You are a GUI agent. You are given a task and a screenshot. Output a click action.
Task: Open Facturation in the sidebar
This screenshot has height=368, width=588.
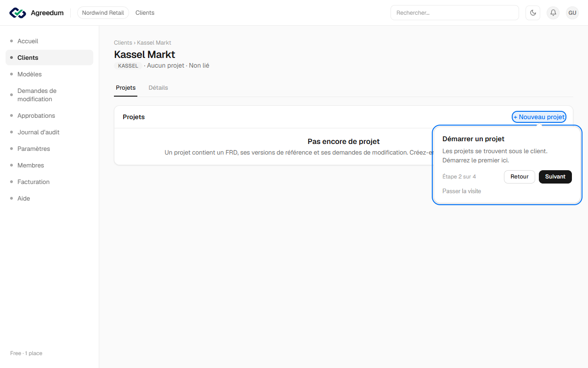[x=49, y=182]
